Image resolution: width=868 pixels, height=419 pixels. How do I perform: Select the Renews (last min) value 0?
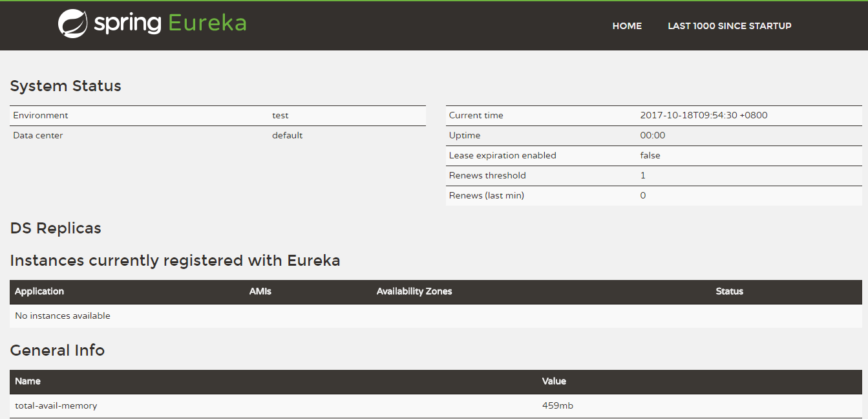tap(643, 195)
